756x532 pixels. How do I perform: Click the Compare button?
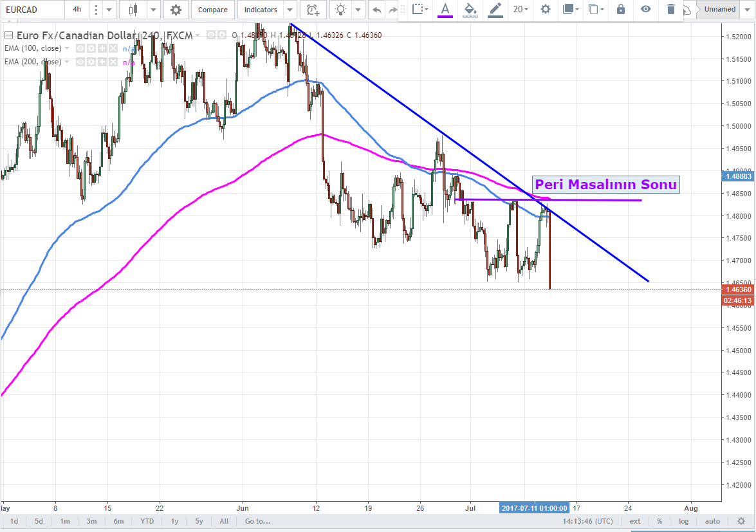pos(212,10)
